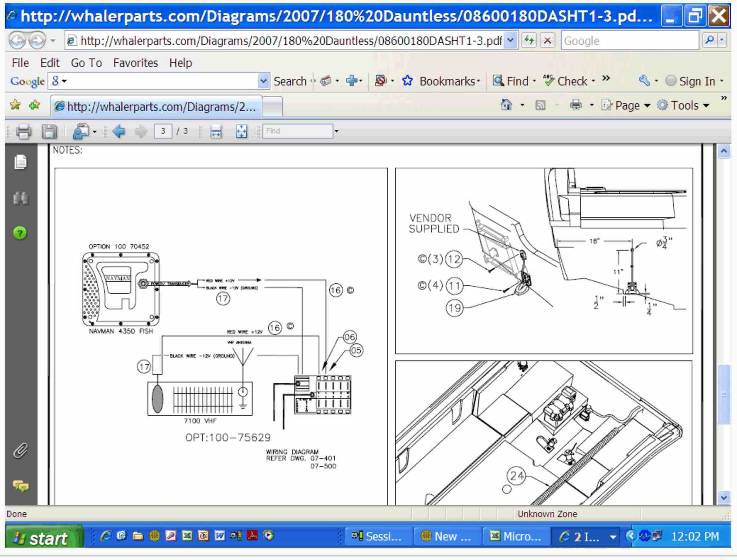The image size is (737, 560).
Task: Open the search provider dropdown arrow
Action: pyautogui.click(x=722, y=41)
